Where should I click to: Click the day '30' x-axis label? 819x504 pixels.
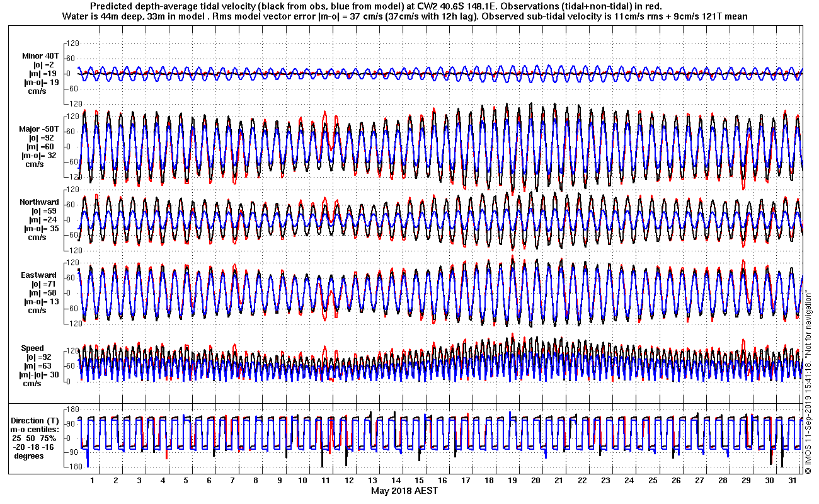pyautogui.click(x=769, y=481)
